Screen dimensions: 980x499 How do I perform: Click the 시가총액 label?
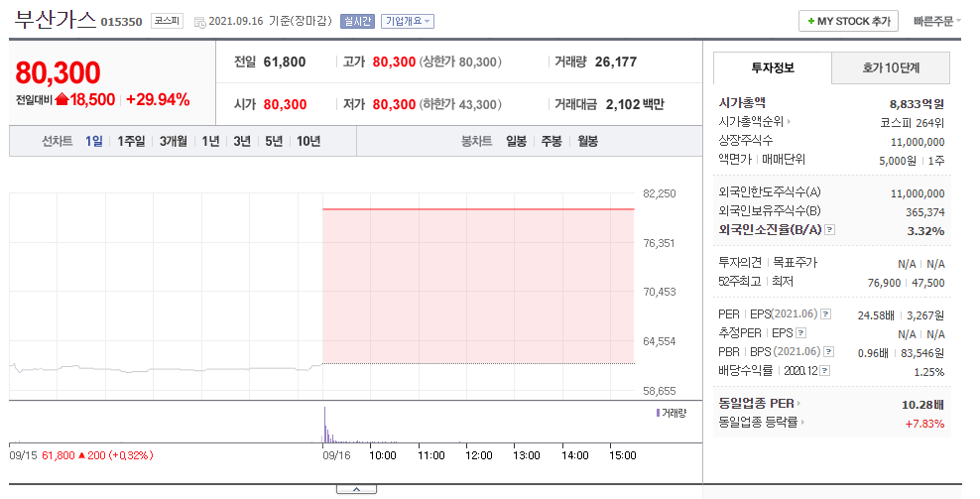pyautogui.click(x=743, y=102)
